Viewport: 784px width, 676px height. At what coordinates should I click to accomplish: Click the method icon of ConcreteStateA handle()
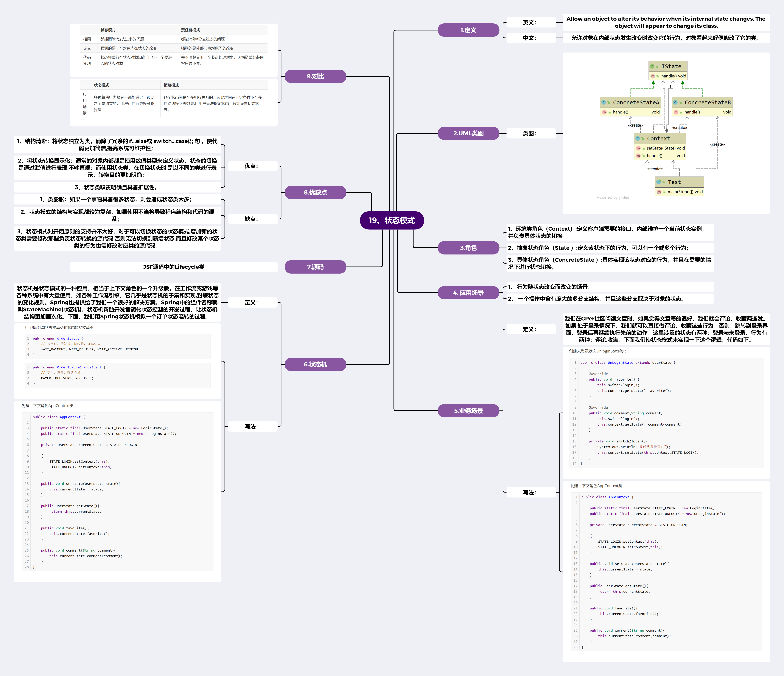(x=604, y=112)
